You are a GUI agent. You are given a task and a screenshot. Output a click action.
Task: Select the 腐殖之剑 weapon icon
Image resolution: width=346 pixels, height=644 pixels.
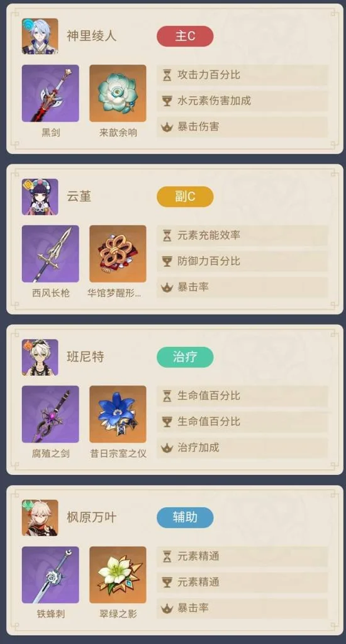pyautogui.click(x=50, y=414)
